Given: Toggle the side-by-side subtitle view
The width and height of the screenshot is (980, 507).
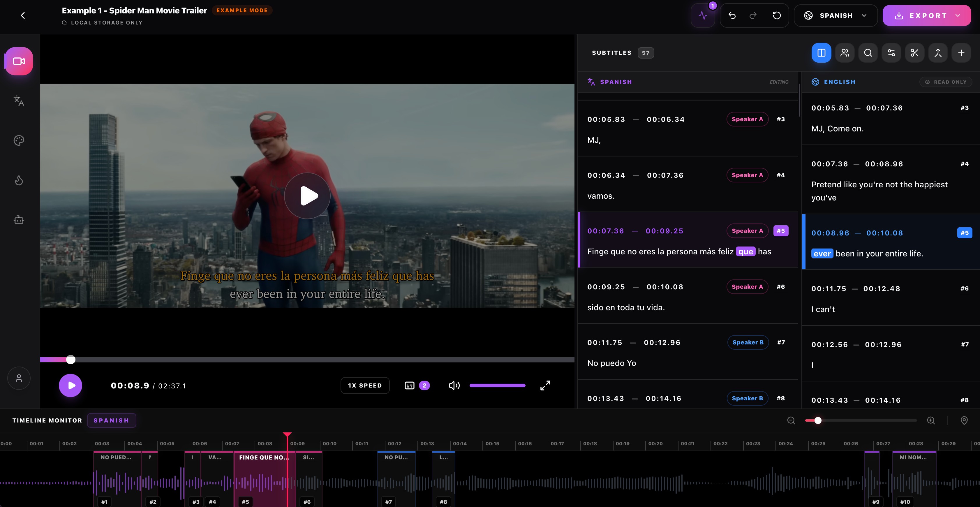Looking at the screenshot, I should coord(821,52).
